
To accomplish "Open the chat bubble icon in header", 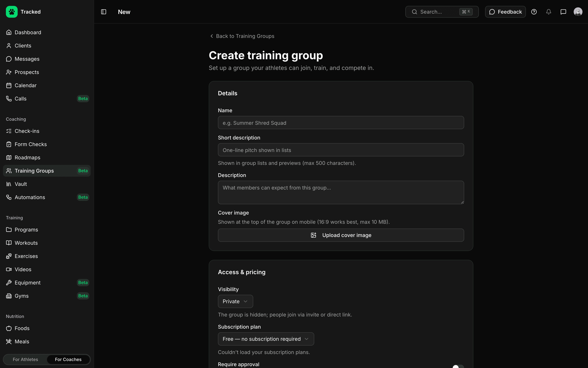I will click(563, 12).
